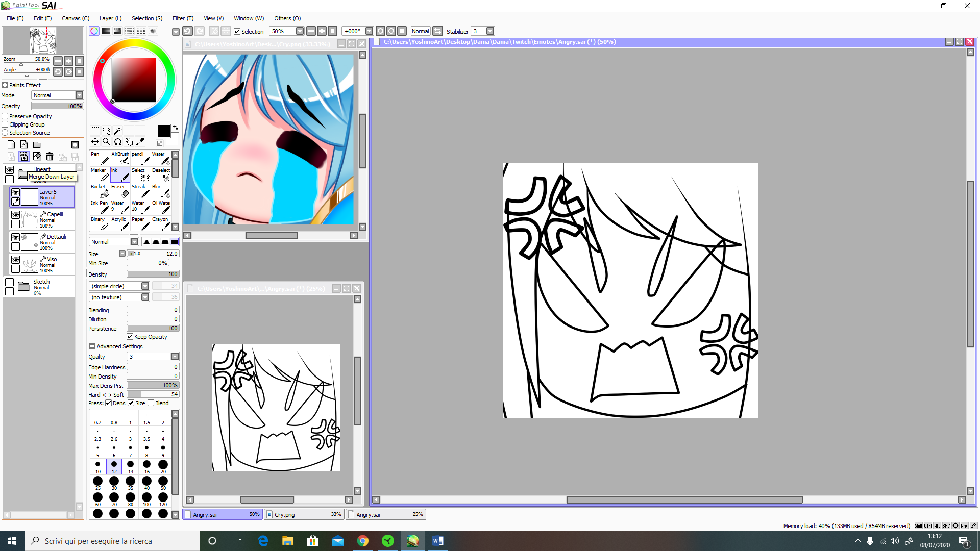Select the Acrylic brush tool
This screenshot has width=980, height=551.
point(120,223)
